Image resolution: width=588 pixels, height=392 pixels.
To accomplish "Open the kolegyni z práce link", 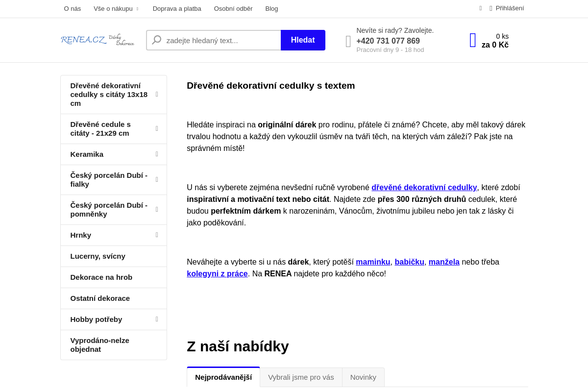I will tap(217, 274).
